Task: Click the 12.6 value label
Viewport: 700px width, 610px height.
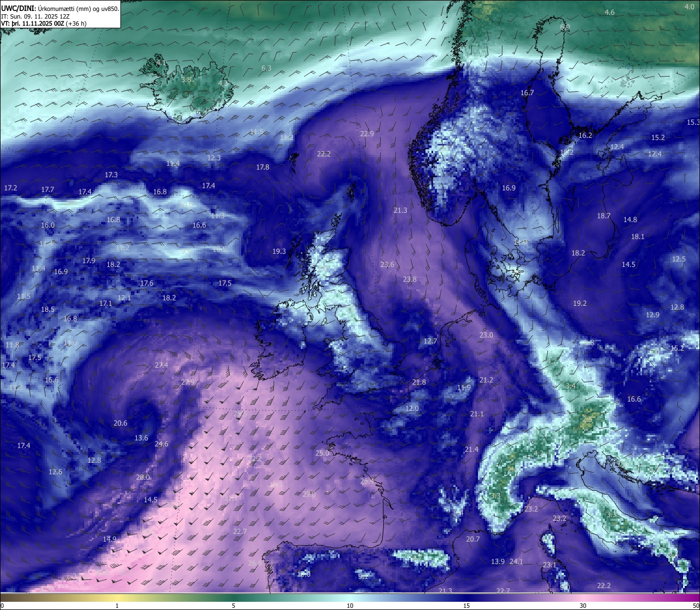Action: tap(55, 472)
